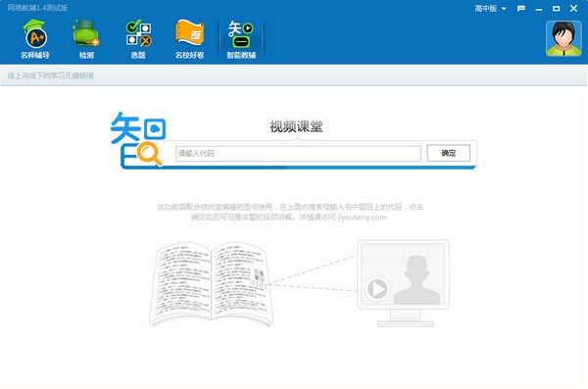The width and height of the screenshot is (588, 389).
Task: Click the 确定 confirm button
Action: click(x=449, y=153)
